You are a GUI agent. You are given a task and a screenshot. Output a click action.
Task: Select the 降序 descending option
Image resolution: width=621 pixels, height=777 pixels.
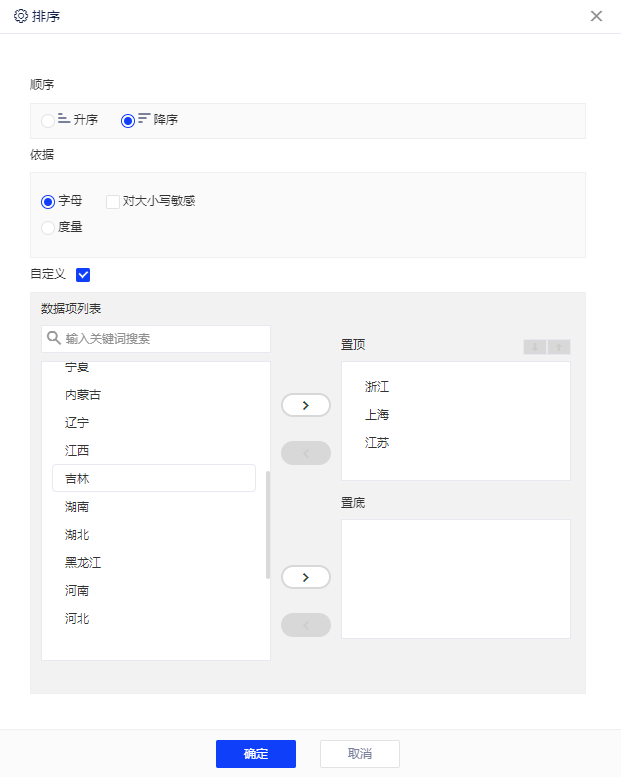[x=128, y=121]
